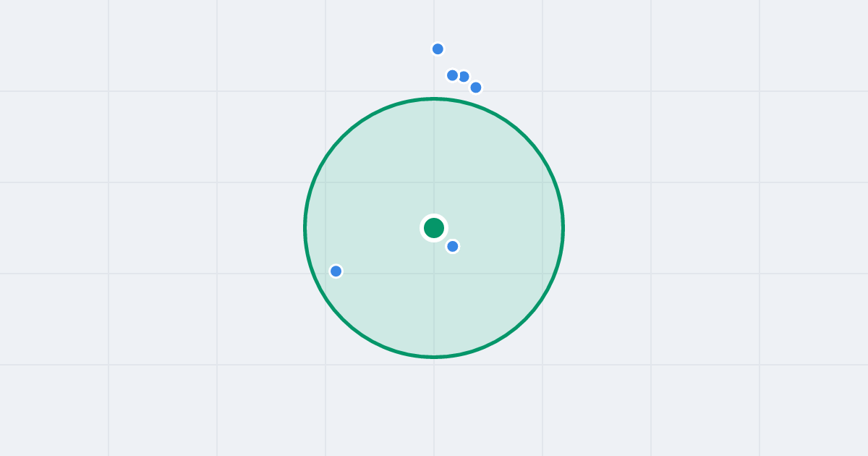Select the topmost blue dot above the circle

tap(438, 49)
